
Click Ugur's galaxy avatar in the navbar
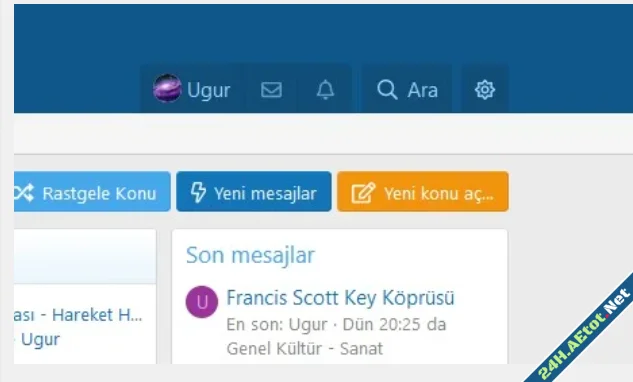167,88
